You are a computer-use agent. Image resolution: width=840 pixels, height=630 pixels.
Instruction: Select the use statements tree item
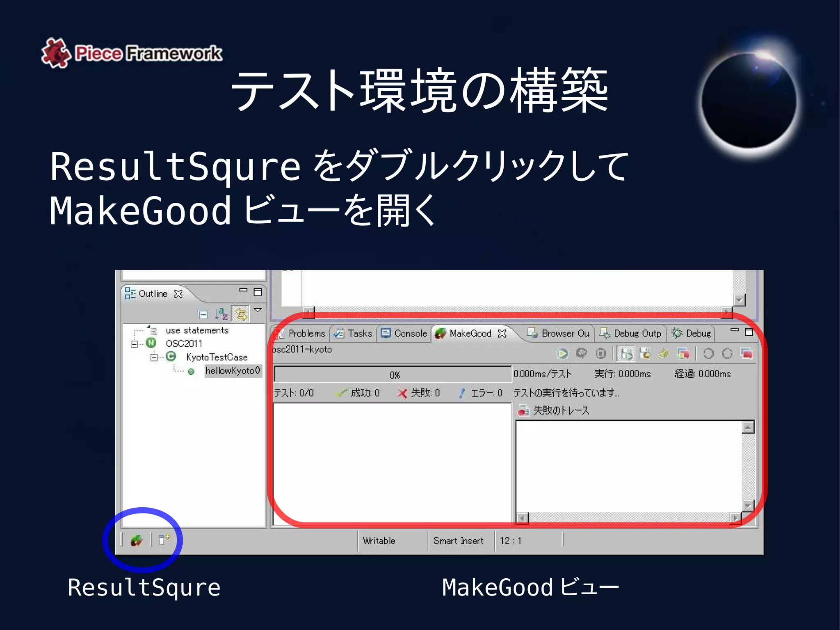point(197,330)
